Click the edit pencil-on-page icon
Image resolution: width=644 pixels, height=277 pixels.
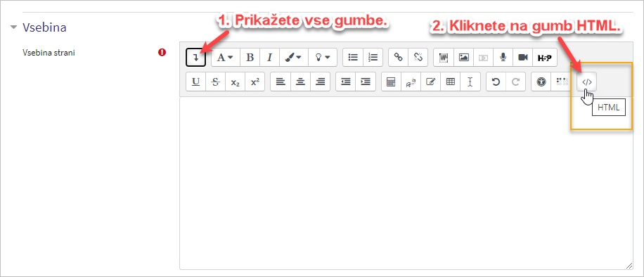(430, 82)
